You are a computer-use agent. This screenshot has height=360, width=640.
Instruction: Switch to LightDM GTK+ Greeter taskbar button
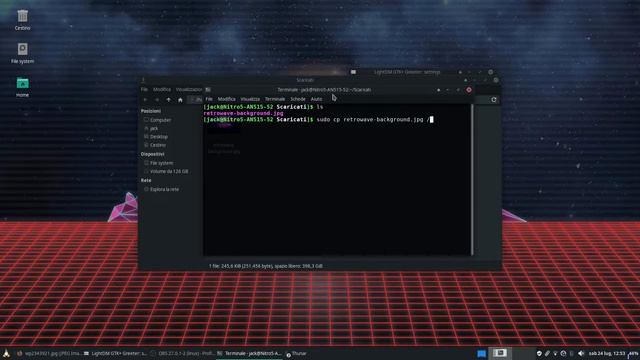(x=115, y=353)
